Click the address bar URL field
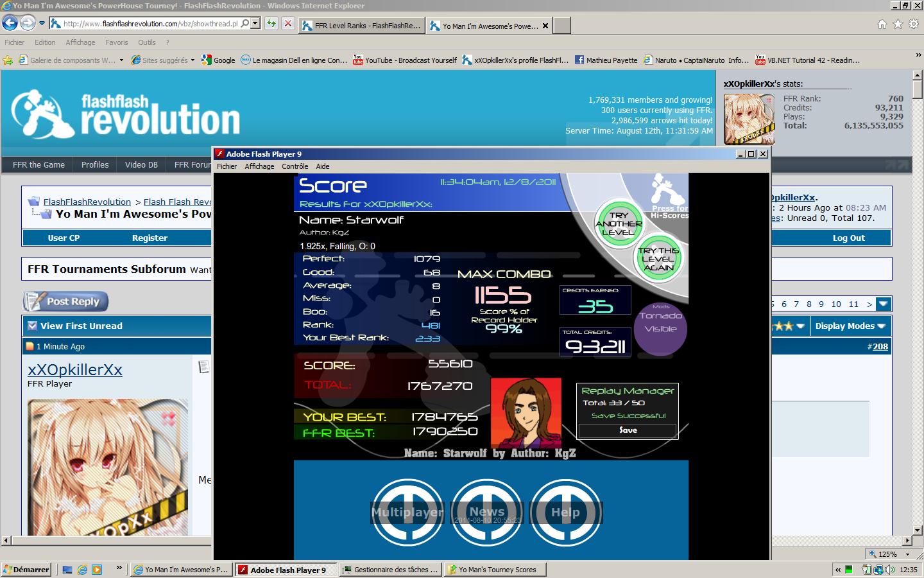The height and width of the screenshot is (578, 924). pos(150,24)
